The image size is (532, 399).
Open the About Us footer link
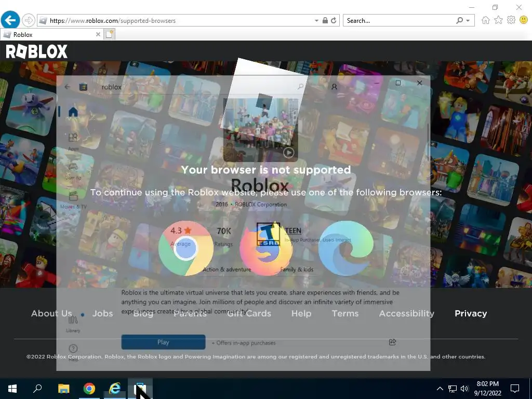point(51,313)
